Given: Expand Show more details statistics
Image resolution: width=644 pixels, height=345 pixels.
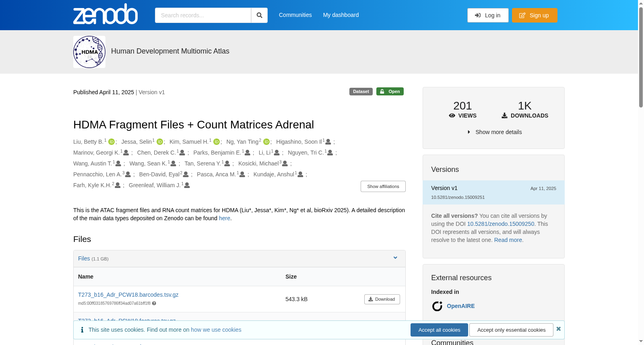Looking at the screenshot, I should [x=495, y=132].
